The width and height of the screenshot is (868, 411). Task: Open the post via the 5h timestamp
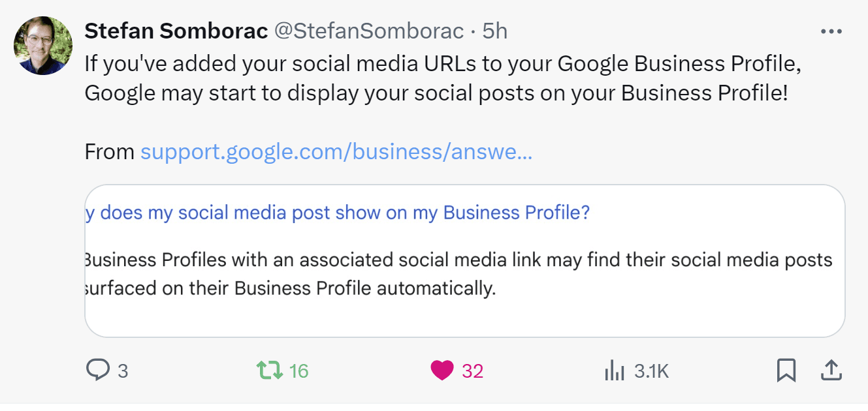494,31
